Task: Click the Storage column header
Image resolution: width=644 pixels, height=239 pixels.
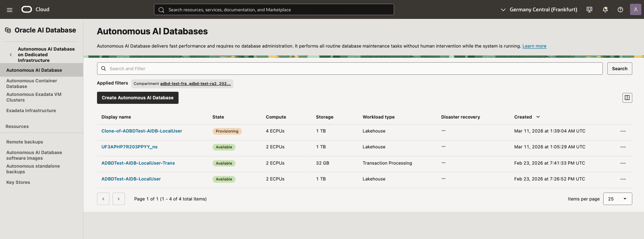Action: tap(325, 117)
